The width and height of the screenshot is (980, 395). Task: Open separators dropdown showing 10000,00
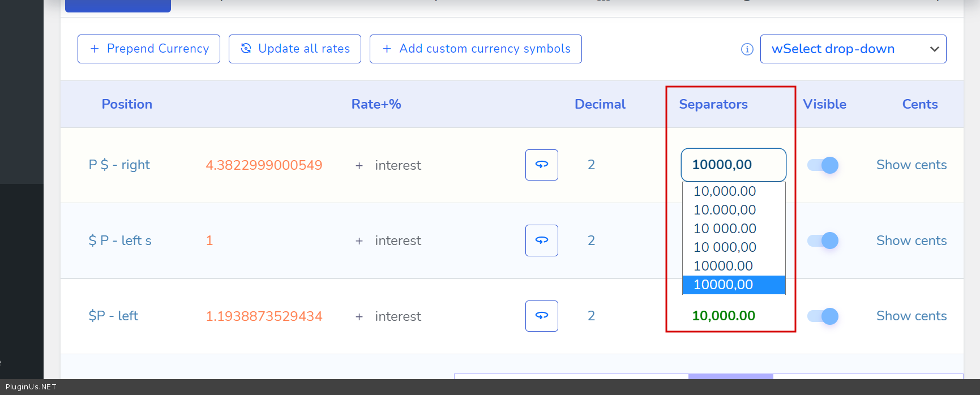734,165
